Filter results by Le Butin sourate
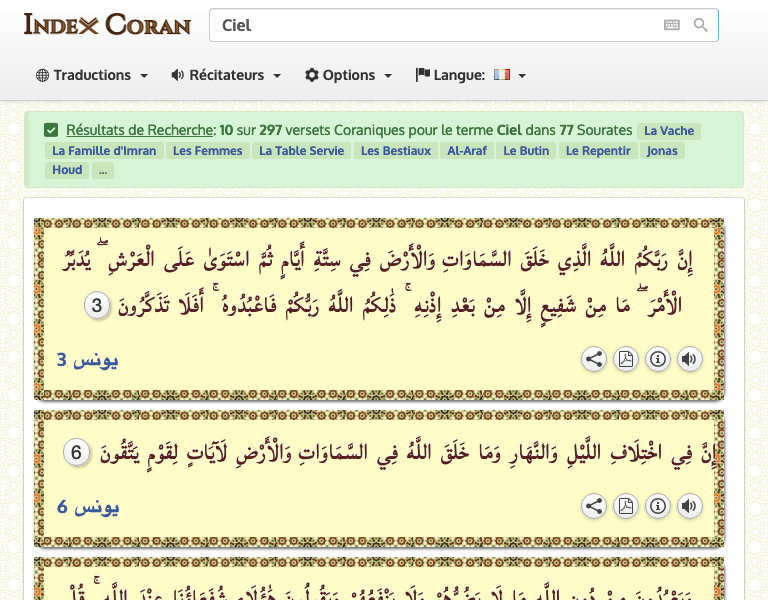The height and width of the screenshot is (600, 768). [x=526, y=151]
